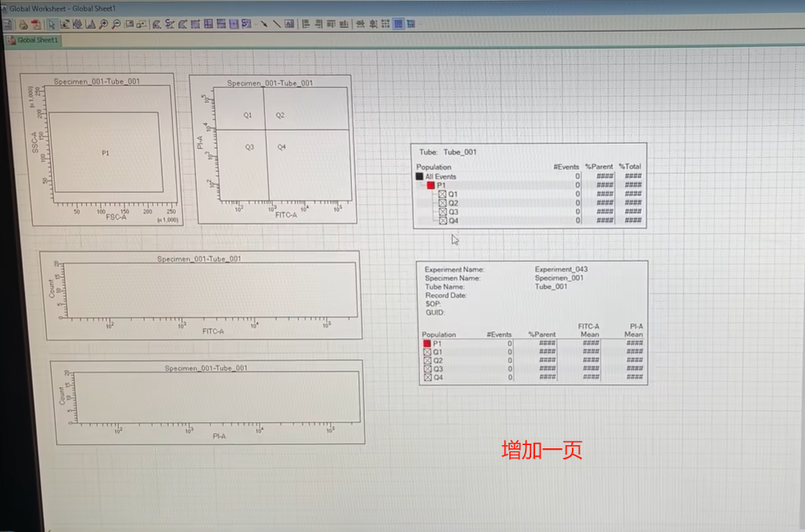Image resolution: width=805 pixels, height=532 pixels.
Task: Click the Record Date label
Action: [x=446, y=295]
